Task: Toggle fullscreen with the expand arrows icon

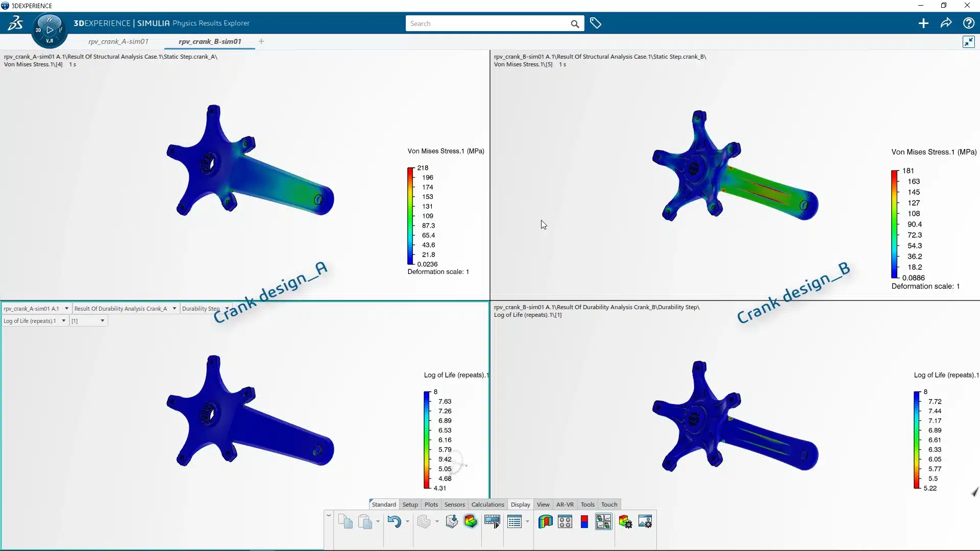Action: click(x=968, y=42)
